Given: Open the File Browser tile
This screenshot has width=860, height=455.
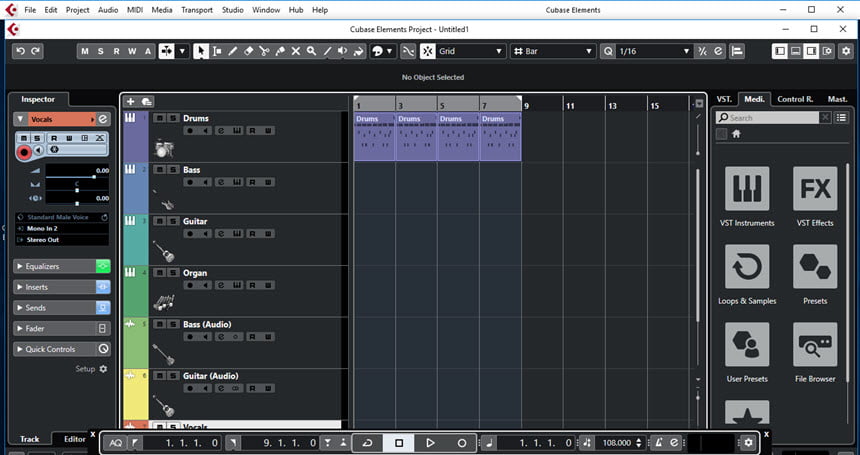Looking at the screenshot, I should point(815,345).
